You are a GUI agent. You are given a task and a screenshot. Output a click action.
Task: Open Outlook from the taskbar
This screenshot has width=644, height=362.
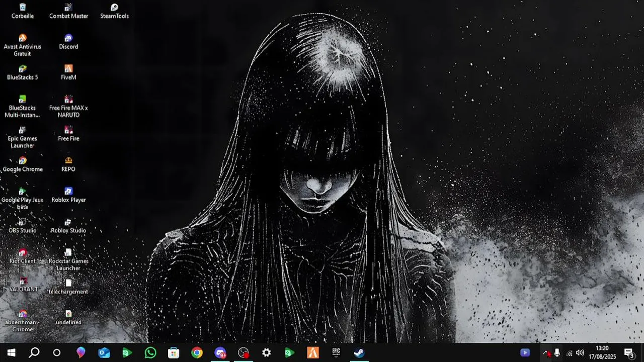104,352
